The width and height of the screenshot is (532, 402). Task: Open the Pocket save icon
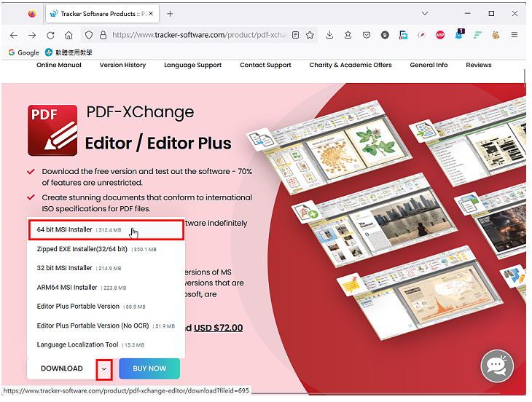(x=367, y=35)
